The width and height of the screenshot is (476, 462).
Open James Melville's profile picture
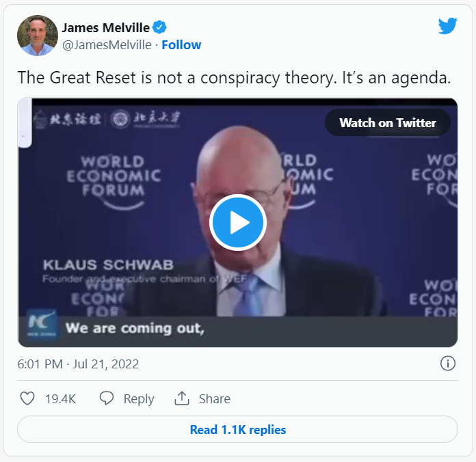click(38, 36)
